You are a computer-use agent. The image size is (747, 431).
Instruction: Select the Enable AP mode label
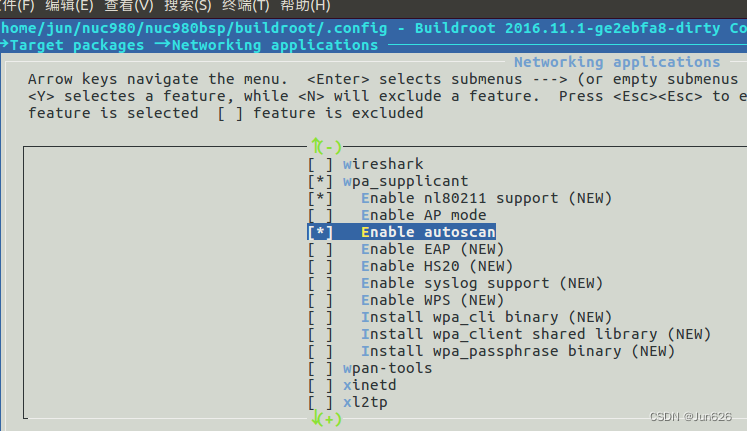(x=424, y=215)
